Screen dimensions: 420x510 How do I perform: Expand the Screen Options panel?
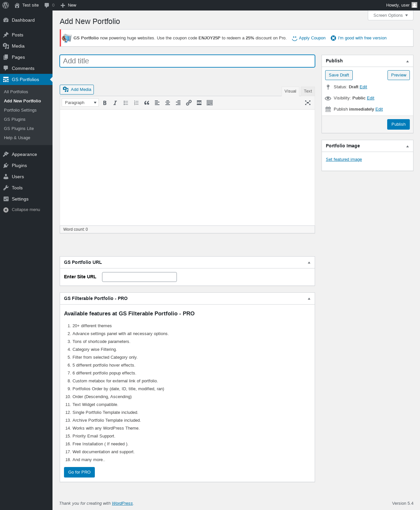tap(390, 15)
